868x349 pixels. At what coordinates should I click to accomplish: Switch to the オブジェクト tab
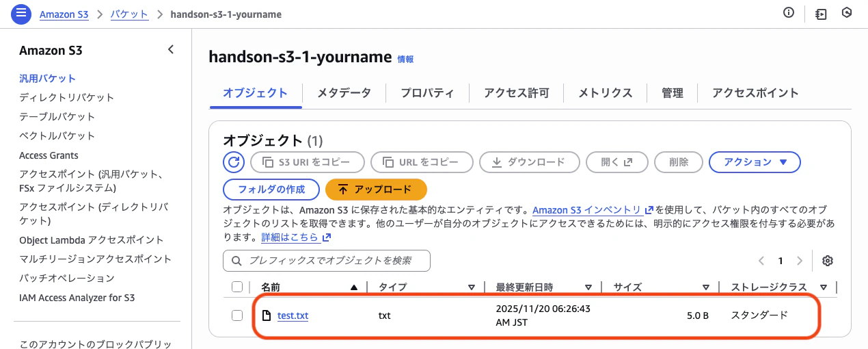(255, 93)
